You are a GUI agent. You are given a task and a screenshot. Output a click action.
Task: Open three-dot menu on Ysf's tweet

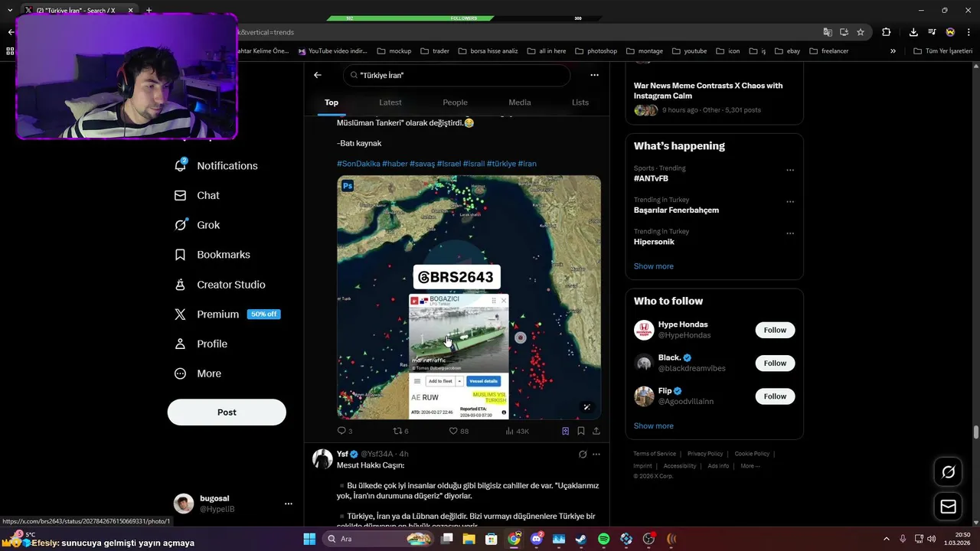[x=596, y=454]
